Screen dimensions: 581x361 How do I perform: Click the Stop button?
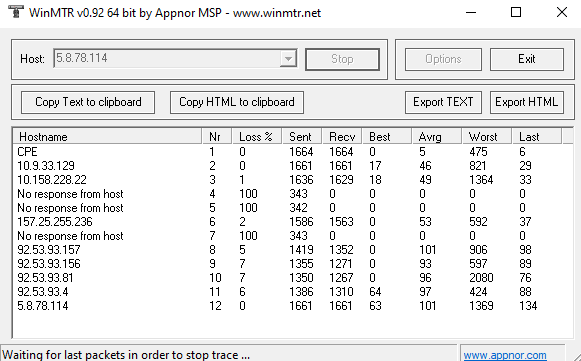pyautogui.click(x=342, y=59)
